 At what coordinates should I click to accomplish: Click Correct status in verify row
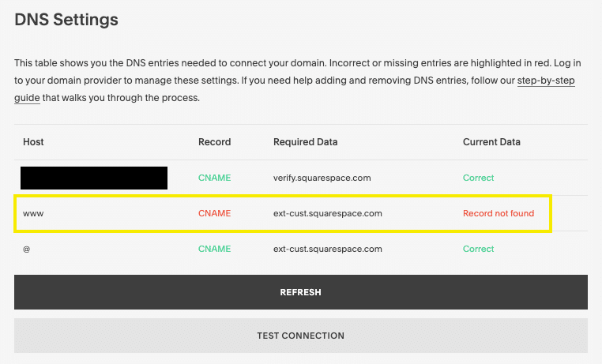point(478,178)
